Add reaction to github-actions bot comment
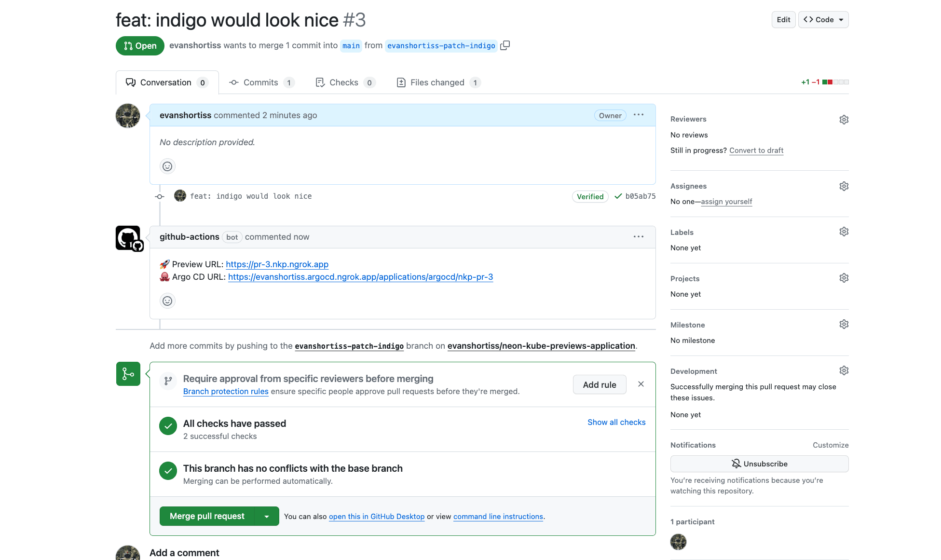This screenshot has height=560, width=941. [x=167, y=301]
